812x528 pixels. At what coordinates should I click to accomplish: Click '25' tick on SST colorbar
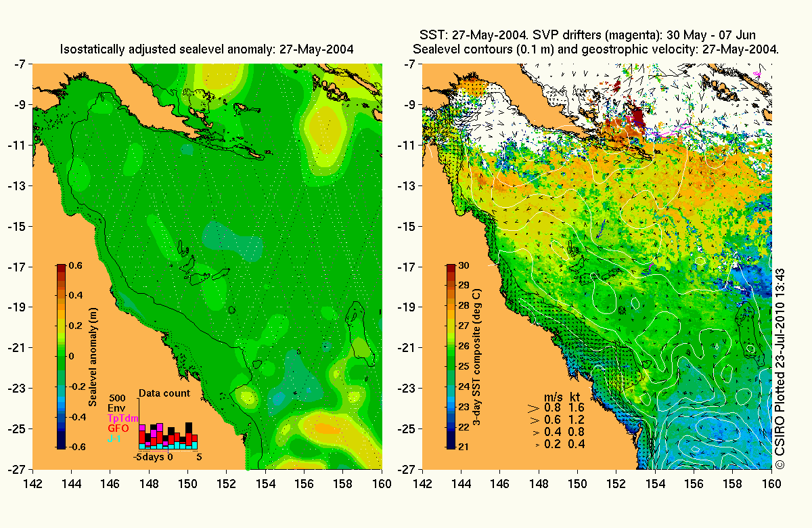point(464,366)
